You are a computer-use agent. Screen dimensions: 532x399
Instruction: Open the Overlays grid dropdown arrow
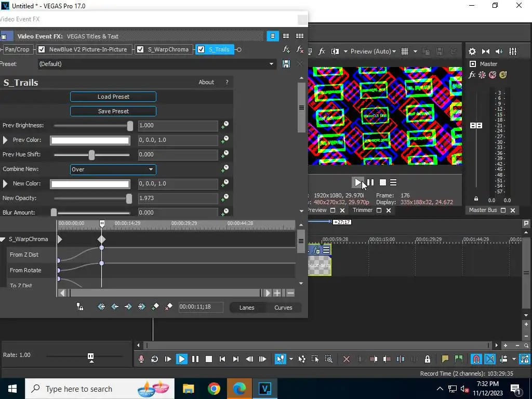pyautogui.click(x=415, y=51)
